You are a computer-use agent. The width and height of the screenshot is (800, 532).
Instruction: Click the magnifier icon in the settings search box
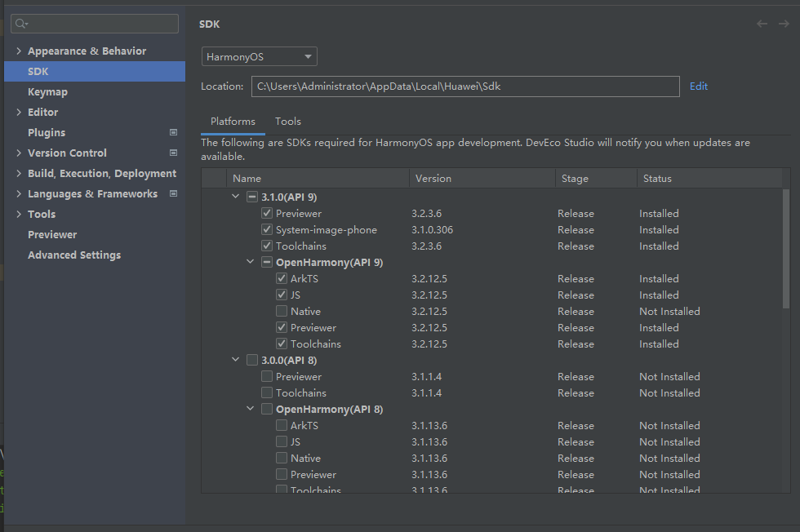[21, 24]
